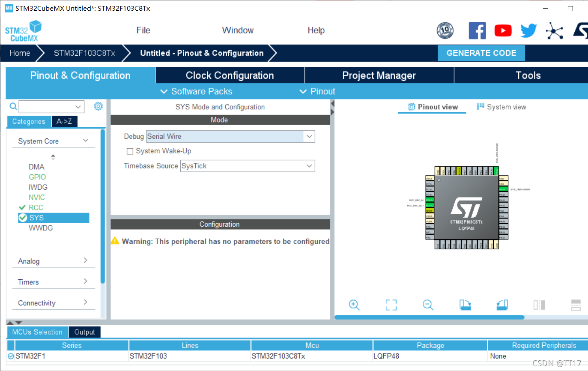Select NVIC in System Core list

[37, 197]
